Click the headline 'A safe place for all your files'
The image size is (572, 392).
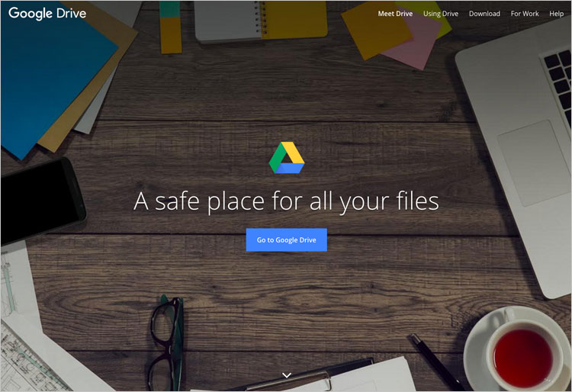(x=286, y=201)
